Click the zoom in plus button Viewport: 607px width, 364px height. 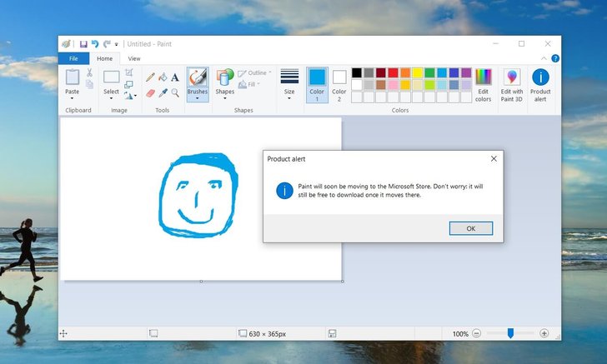(544, 333)
